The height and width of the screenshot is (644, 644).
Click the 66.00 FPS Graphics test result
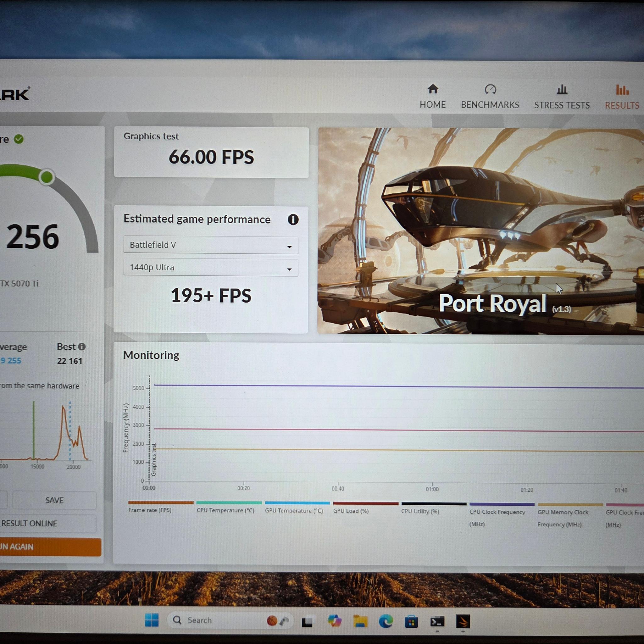[211, 157]
